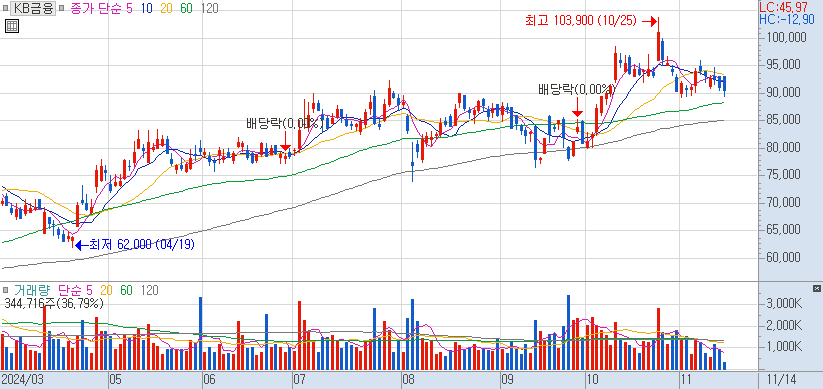Click the 3,000K volume axis label
This screenshot has height=389, width=823.
[784, 304]
